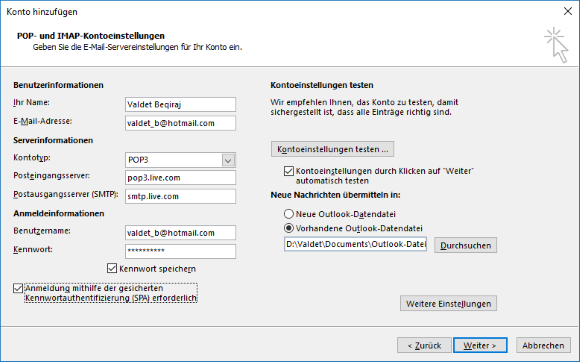Viewport: 580px width, 362px height.
Task: Click the Neue Nachrichten übermitteln in heading
Action: point(335,195)
